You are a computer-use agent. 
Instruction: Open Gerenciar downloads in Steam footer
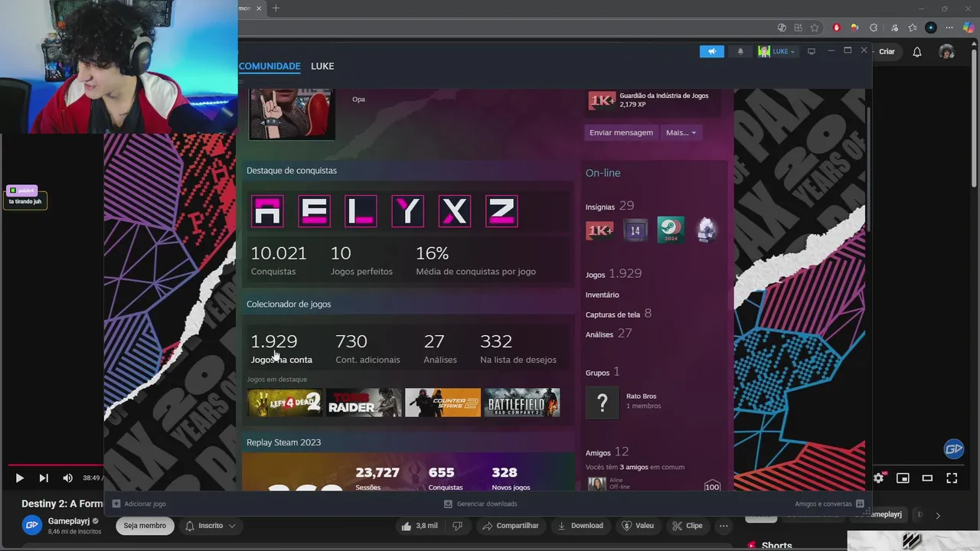tap(480, 504)
